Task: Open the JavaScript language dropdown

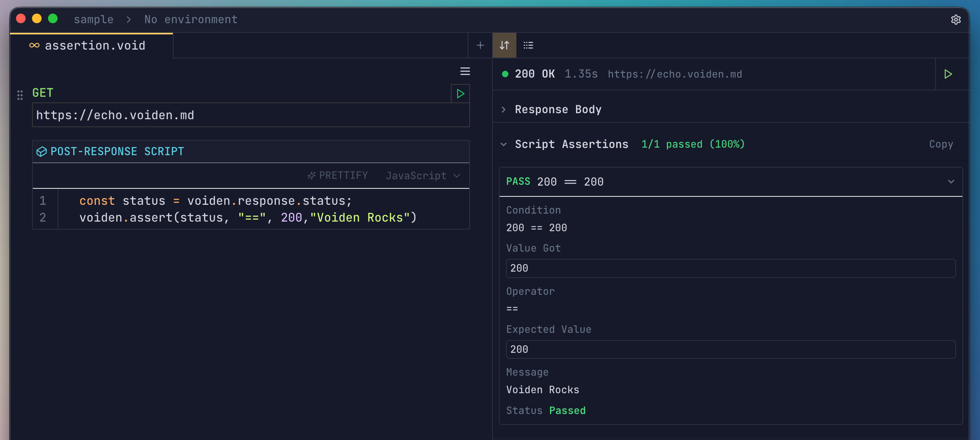Action: pyautogui.click(x=422, y=176)
